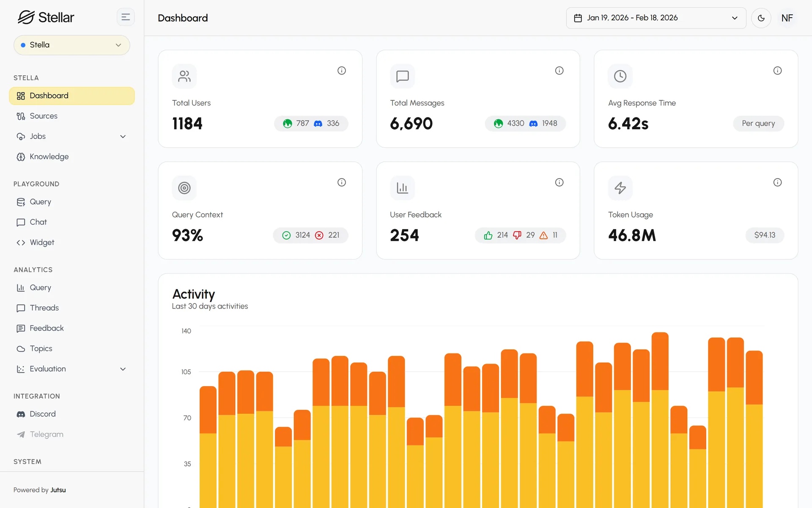The image size is (812, 508).
Task: Open the date range dropdown
Action: 656,18
